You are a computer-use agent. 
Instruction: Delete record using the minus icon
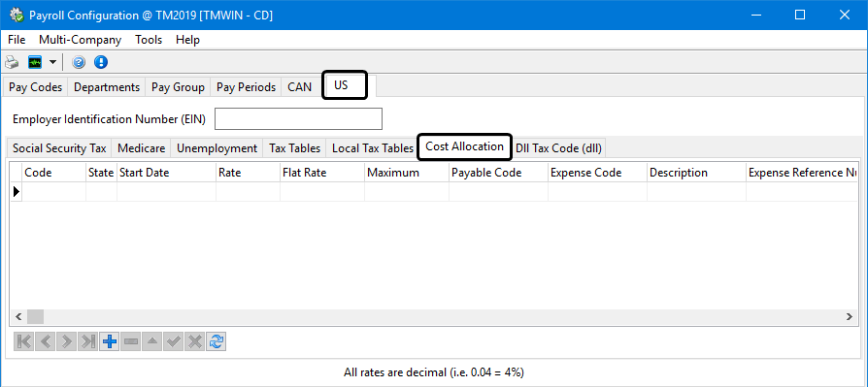(x=131, y=342)
